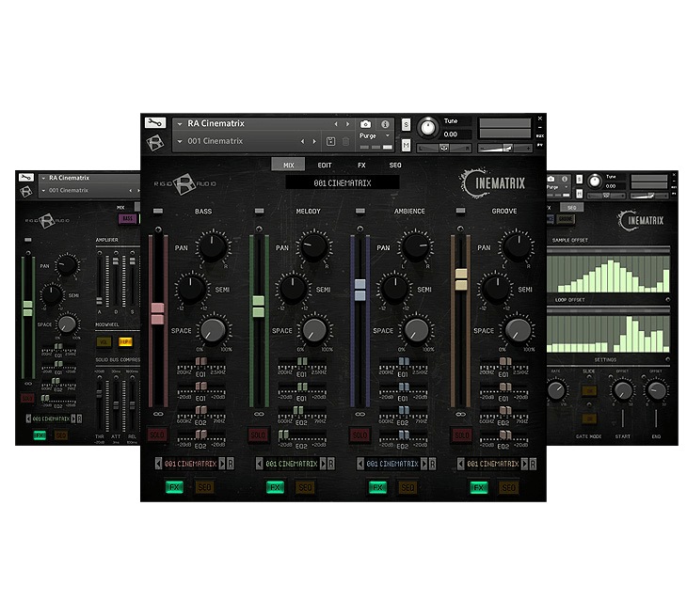
Task: Switch to the SEQ tab
Action: point(395,166)
